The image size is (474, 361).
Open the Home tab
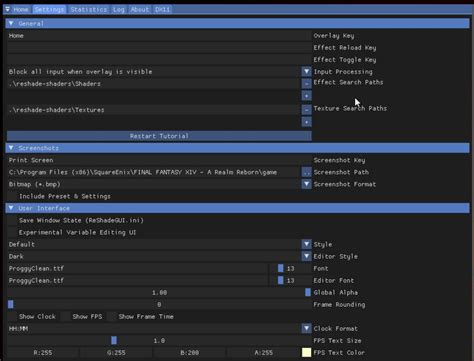click(21, 9)
